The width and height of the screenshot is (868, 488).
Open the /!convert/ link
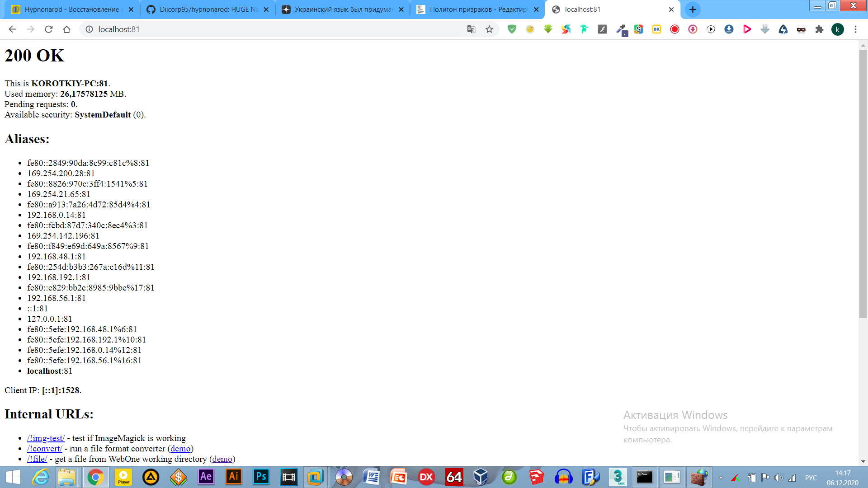(44, 449)
